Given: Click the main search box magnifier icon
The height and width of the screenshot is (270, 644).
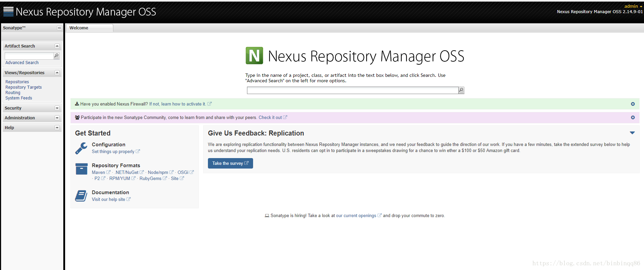Looking at the screenshot, I should point(461,90).
